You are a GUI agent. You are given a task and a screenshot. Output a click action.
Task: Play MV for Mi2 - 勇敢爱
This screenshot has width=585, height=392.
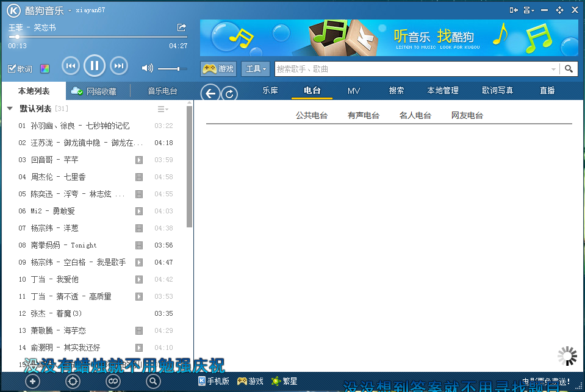[139, 211]
